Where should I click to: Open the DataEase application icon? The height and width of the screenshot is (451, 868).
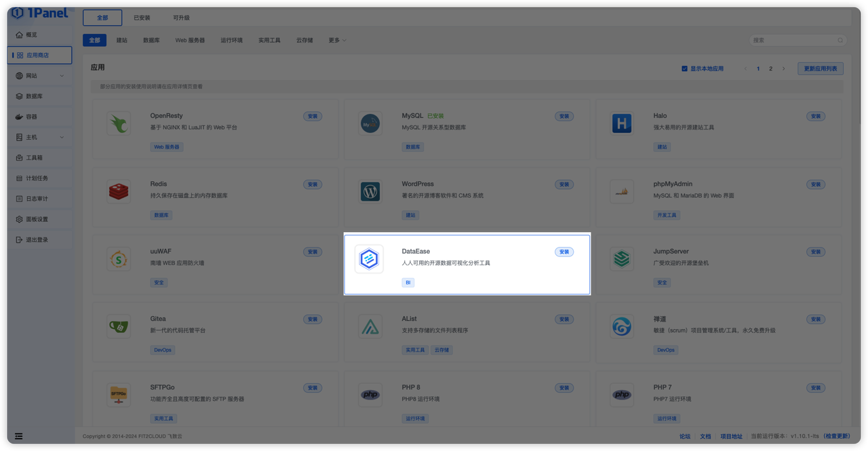(x=370, y=259)
